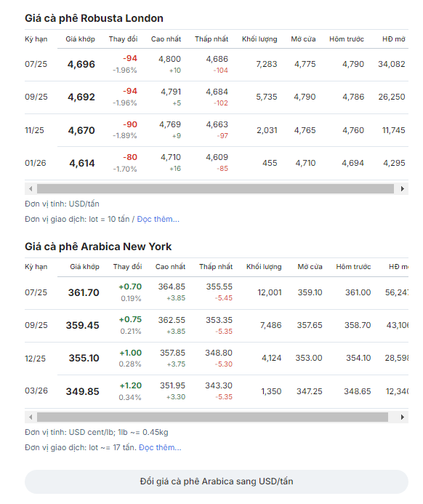Click the Arabica table horizontal scrollbar thumb
This screenshot has width=423, height=504.
pos(212,417)
